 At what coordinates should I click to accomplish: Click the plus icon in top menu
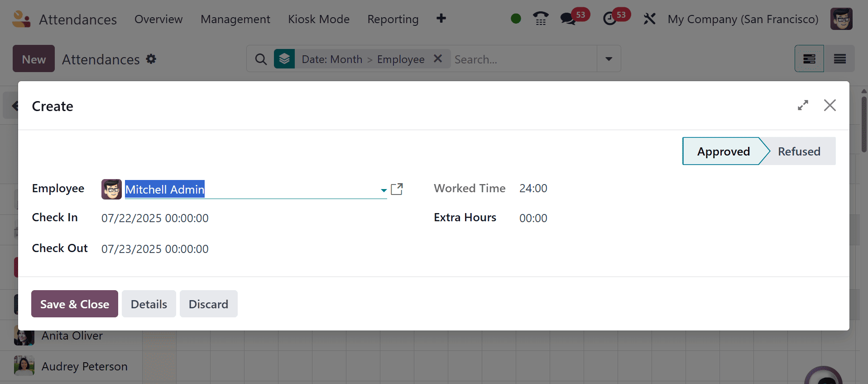tap(441, 19)
